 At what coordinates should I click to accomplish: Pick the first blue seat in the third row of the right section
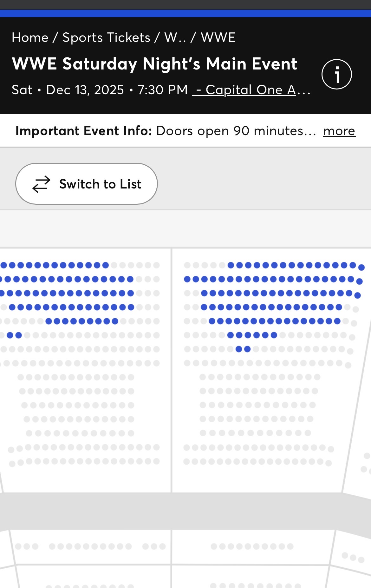[x=204, y=293]
